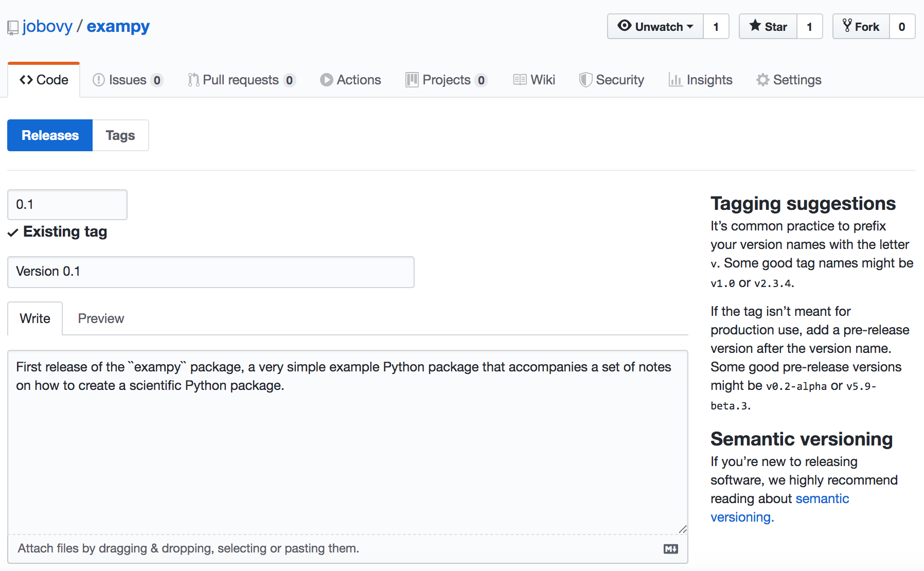
Task: Click the Semantic versioning heading
Action: 802,439
